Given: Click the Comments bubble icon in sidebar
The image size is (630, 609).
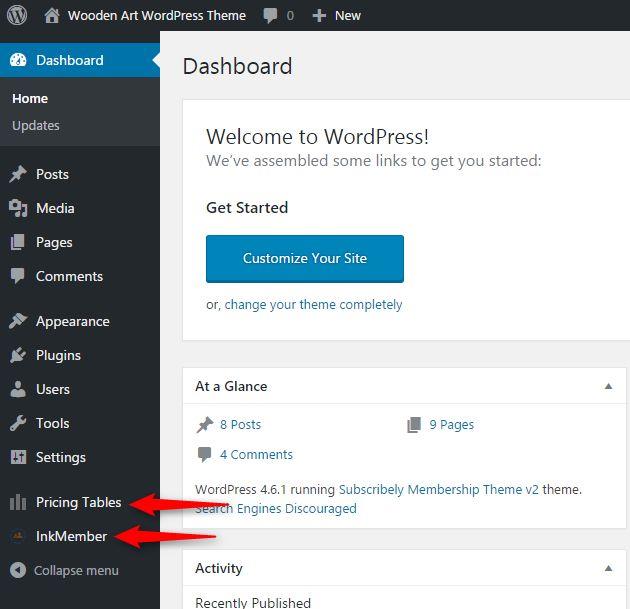Looking at the screenshot, I should pyautogui.click(x=18, y=276).
